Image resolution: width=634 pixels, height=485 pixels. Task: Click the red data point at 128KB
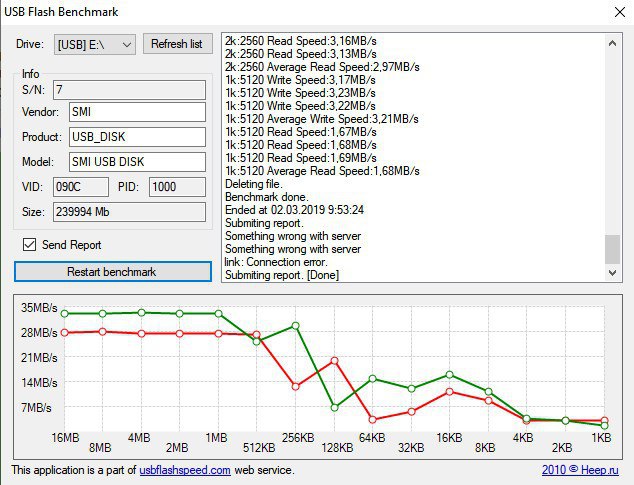(x=334, y=361)
